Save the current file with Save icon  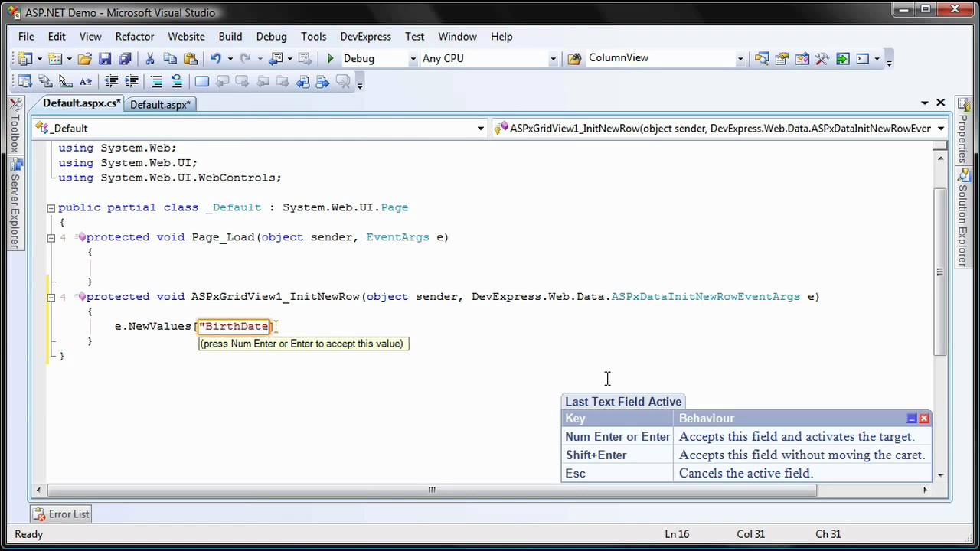coord(105,58)
